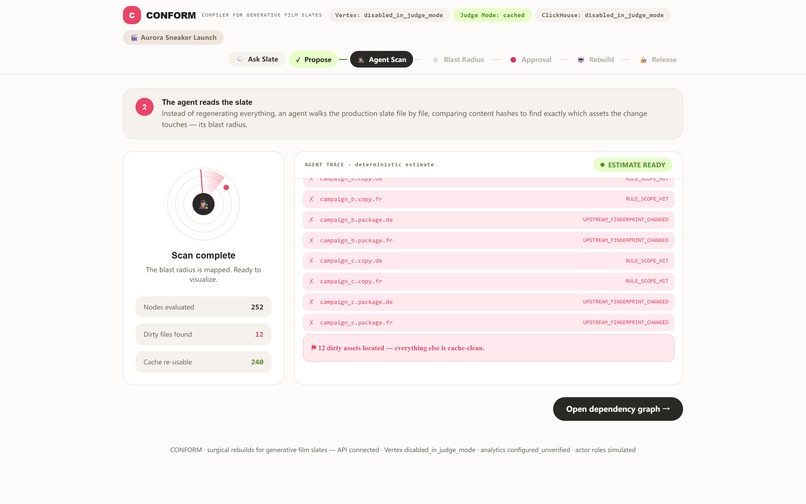Screen dimensions: 806x504
Task: Select trace row campaign_c.package.fr
Action: point(488,322)
